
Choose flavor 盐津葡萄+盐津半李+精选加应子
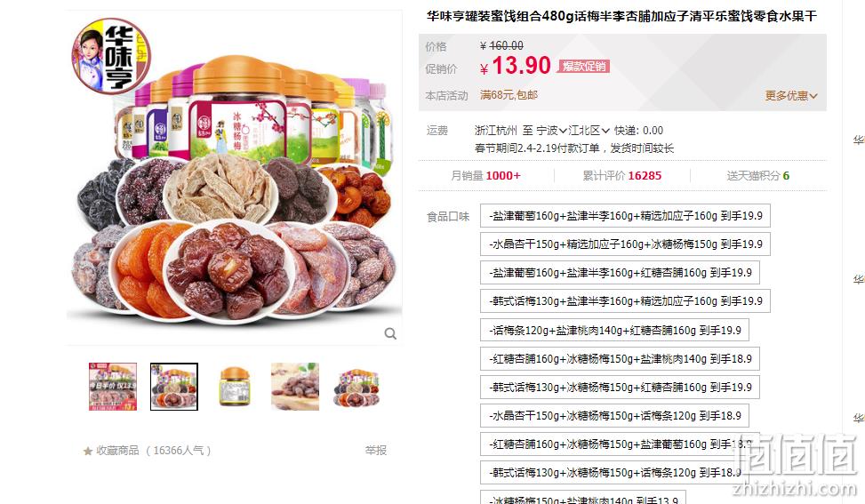coord(625,216)
